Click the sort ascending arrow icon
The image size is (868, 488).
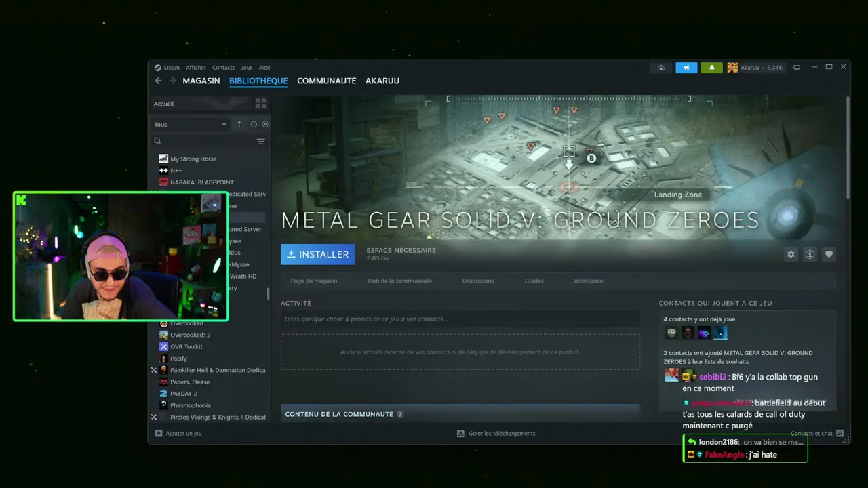pyautogui.click(x=239, y=124)
